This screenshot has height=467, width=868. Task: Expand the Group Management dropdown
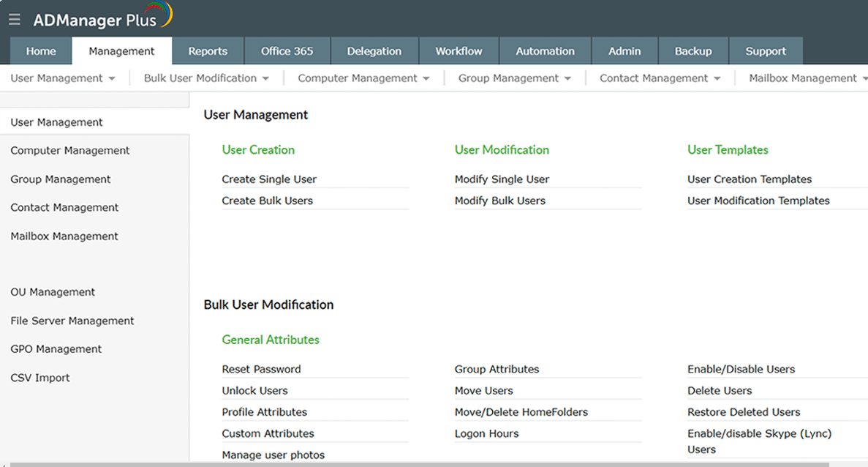(x=514, y=78)
